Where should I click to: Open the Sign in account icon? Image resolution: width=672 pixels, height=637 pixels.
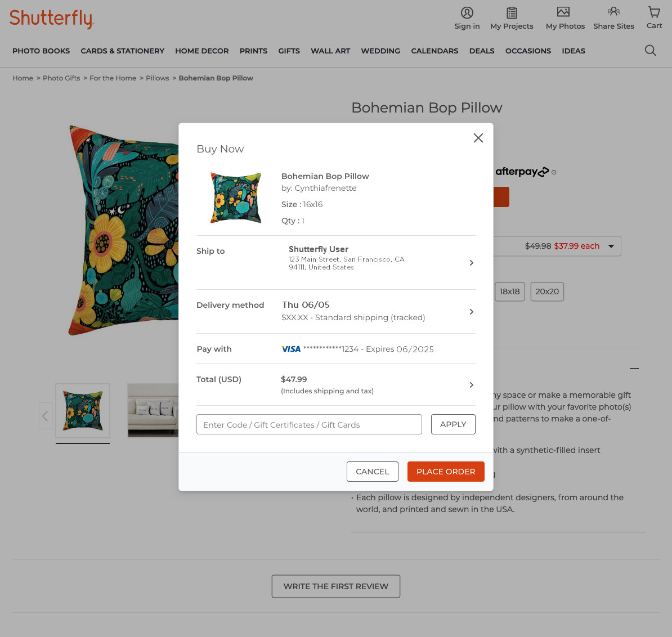(467, 12)
